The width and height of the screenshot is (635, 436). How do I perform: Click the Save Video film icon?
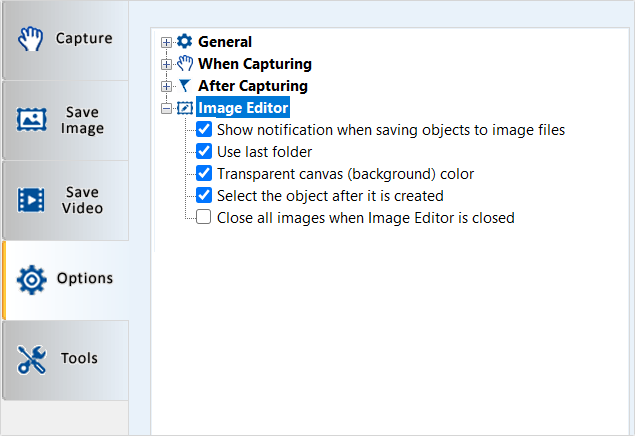click(x=32, y=200)
